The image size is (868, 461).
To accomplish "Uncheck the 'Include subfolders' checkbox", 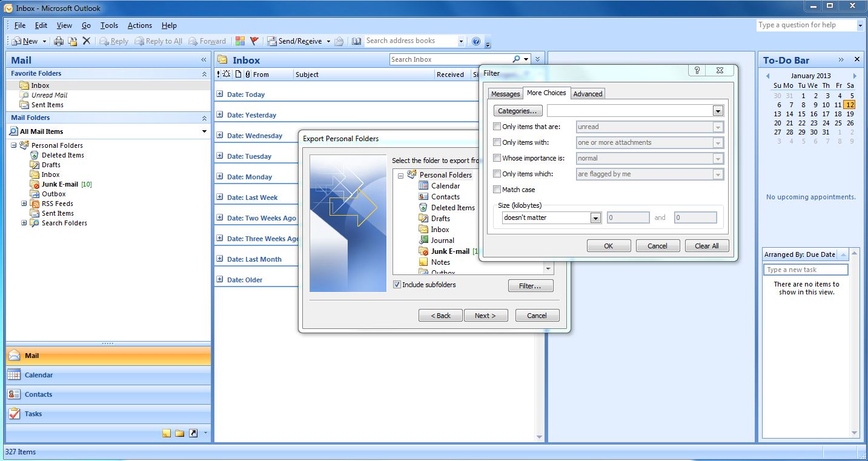I will pyautogui.click(x=397, y=285).
